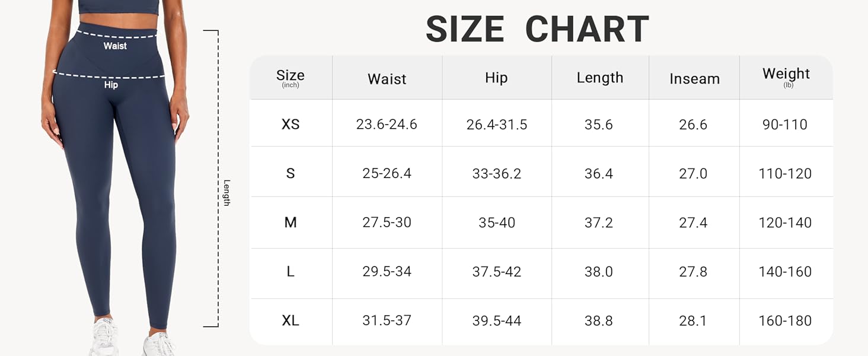Select the L size row label
868x356 pixels.
pyautogui.click(x=291, y=272)
